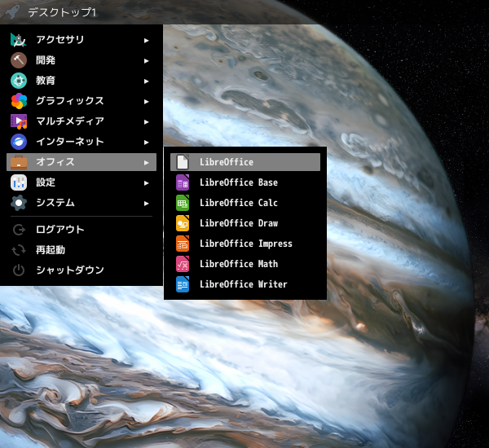Click the マルチメディア category icon
489x448 pixels.
(19, 121)
